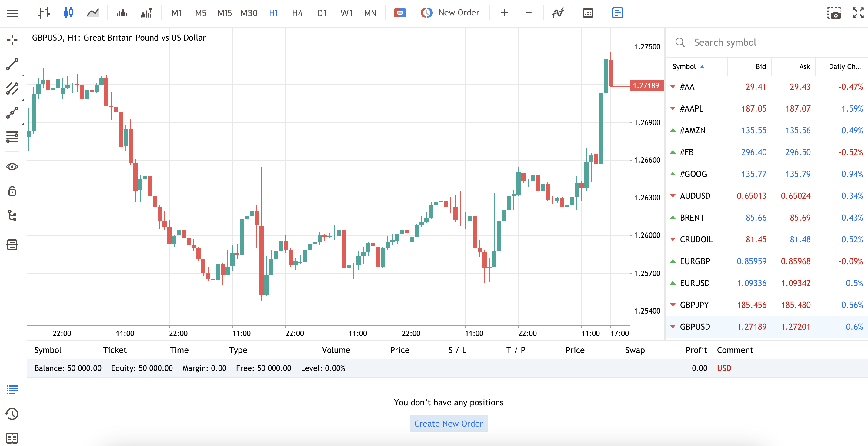
Task: Click the 1.27189 current price label
Action: (x=647, y=85)
